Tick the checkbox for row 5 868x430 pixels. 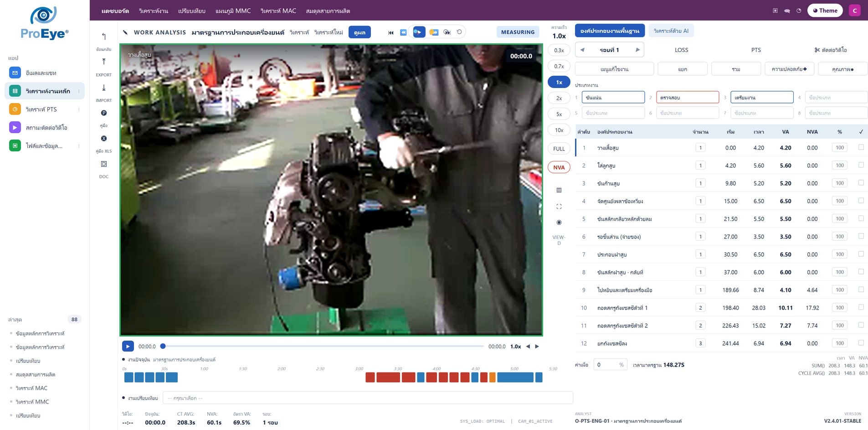[861, 218]
